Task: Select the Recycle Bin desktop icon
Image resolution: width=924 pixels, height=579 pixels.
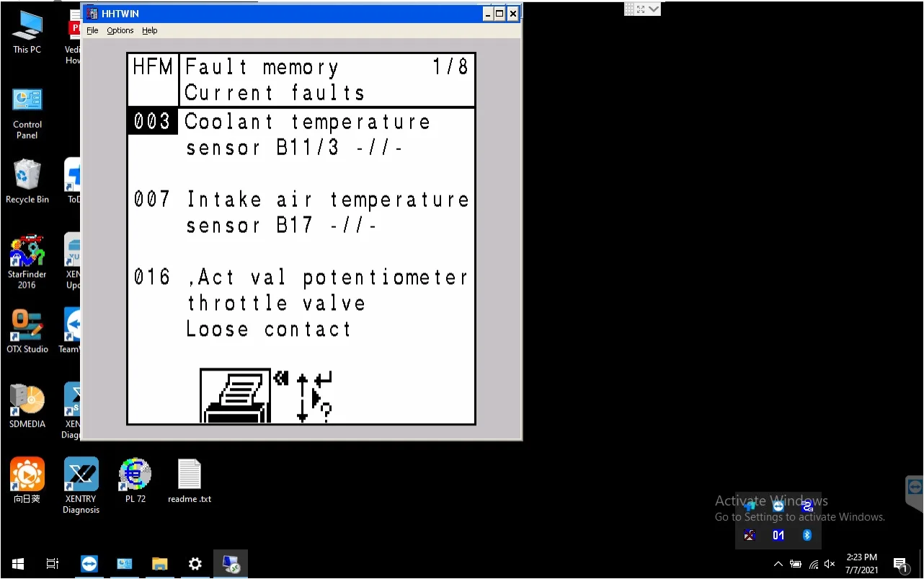Action: (27, 182)
